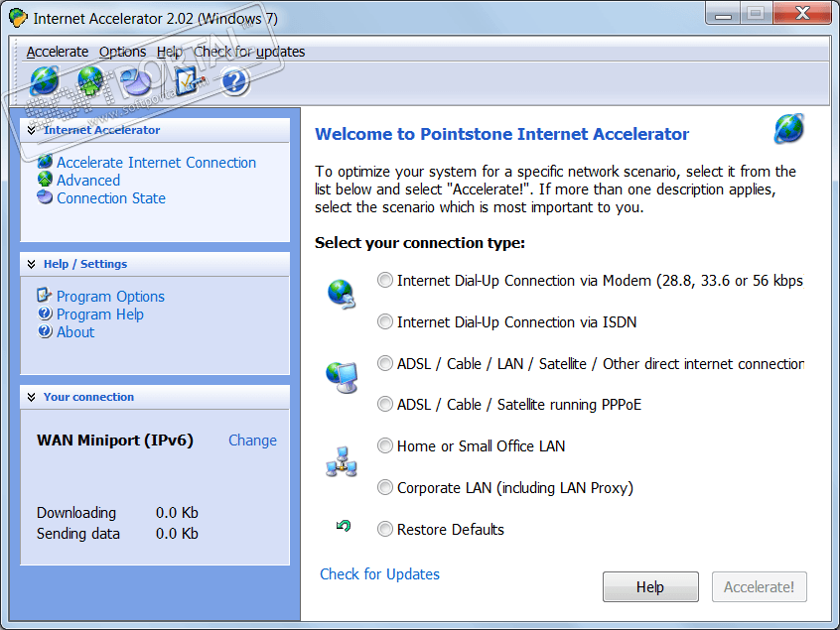Image resolution: width=840 pixels, height=630 pixels.
Task: Click the globe with green arrow Advanced toolbar icon
Action: tap(90, 80)
